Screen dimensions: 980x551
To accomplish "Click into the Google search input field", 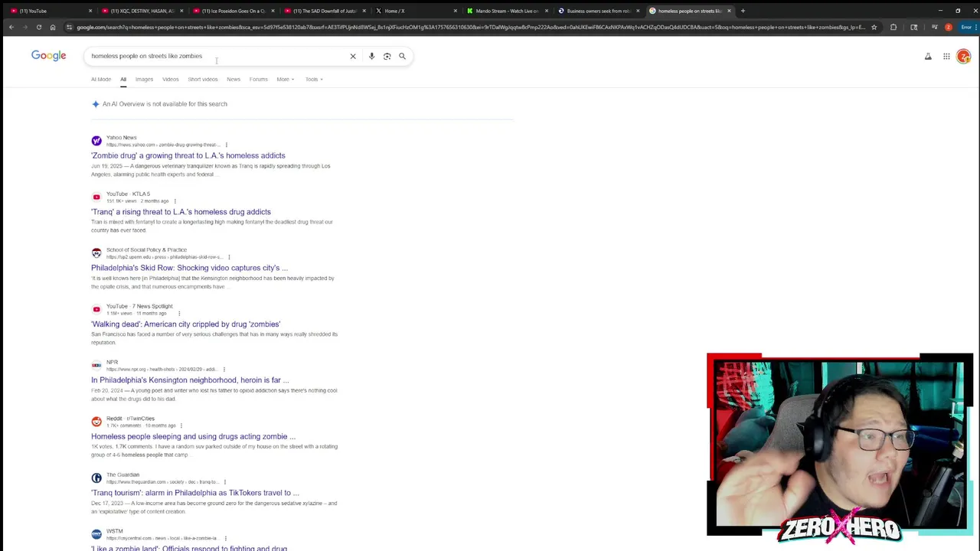I will (x=217, y=56).
